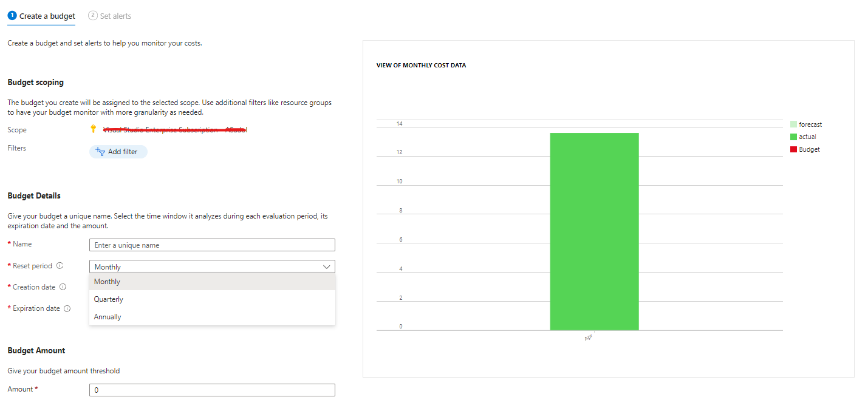Click the crossed-out subscription scope name
This screenshot has height=414, width=868.
(x=175, y=129)
